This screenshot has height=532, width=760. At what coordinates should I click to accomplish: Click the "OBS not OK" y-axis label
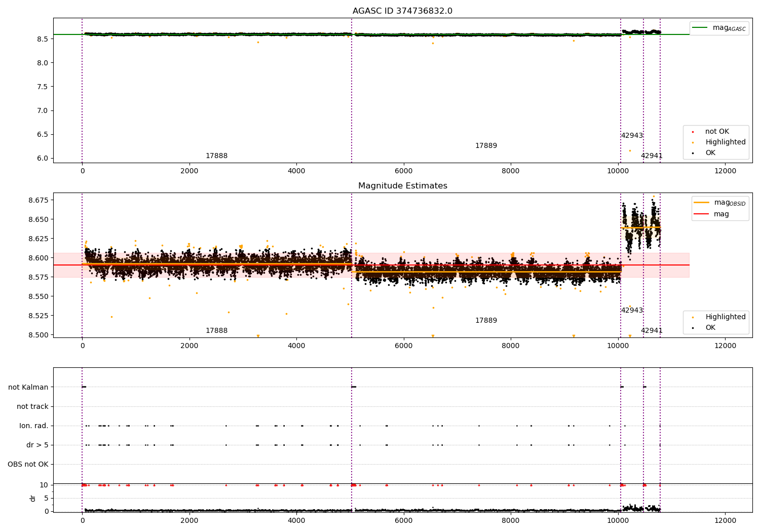coord(28,465)
